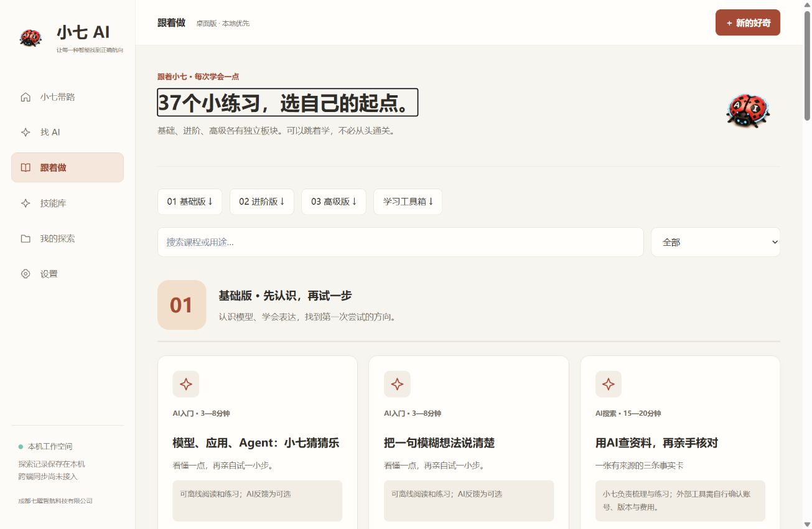Open 我的探索 in the sidebar
This screenshot has height=529, width=812.
67,238
